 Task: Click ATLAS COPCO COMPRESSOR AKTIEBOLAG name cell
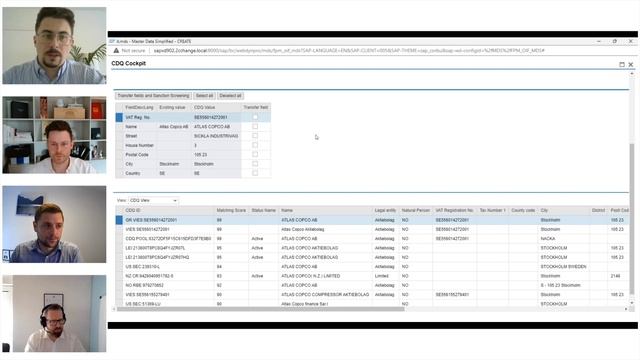point(325,295)
